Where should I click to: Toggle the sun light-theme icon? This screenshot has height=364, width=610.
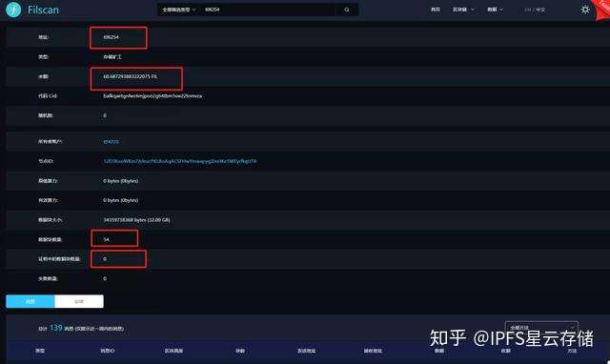click(x=585, y=10)
